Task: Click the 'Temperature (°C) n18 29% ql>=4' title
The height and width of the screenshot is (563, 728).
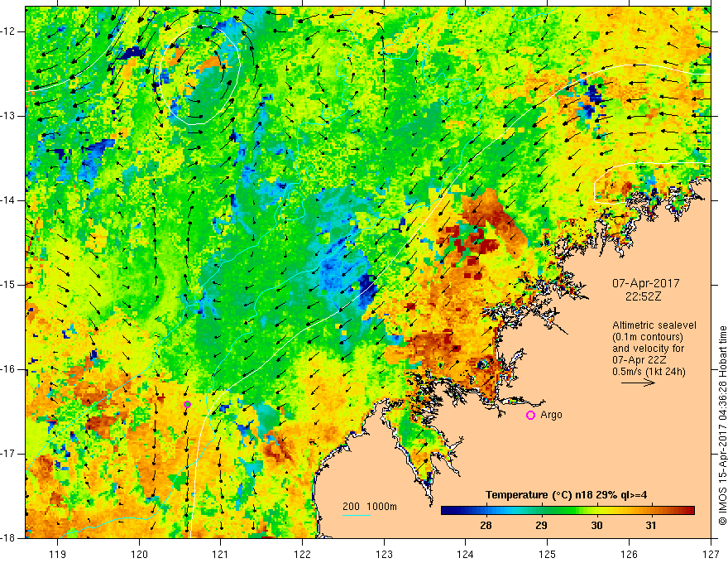Action: 567,495
